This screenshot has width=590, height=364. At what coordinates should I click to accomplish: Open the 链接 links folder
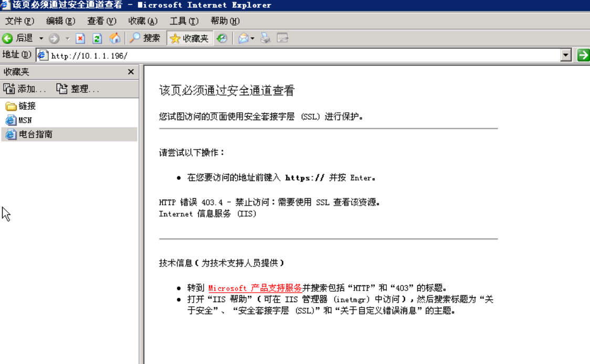[20, 106]
